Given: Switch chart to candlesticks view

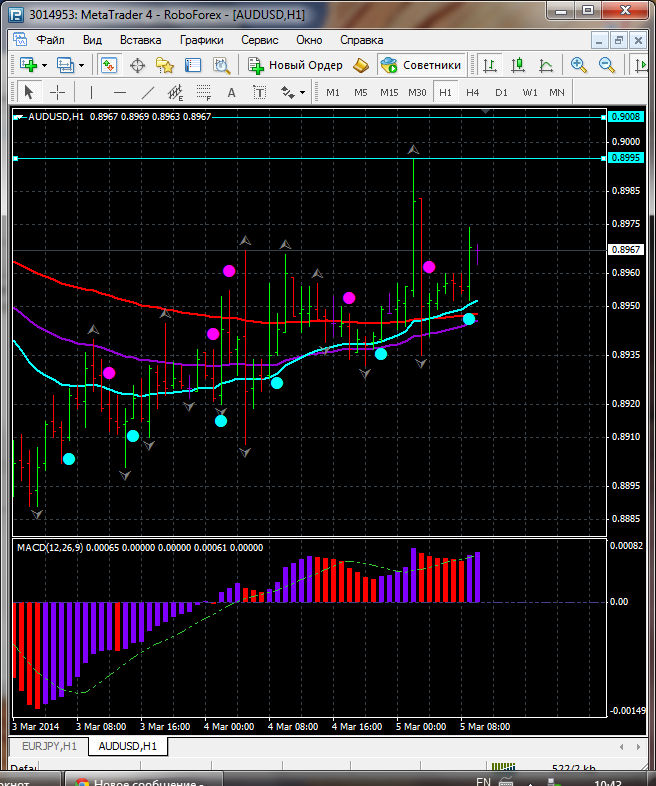Looking at the screenshot, I should click(x=518, y=65).
